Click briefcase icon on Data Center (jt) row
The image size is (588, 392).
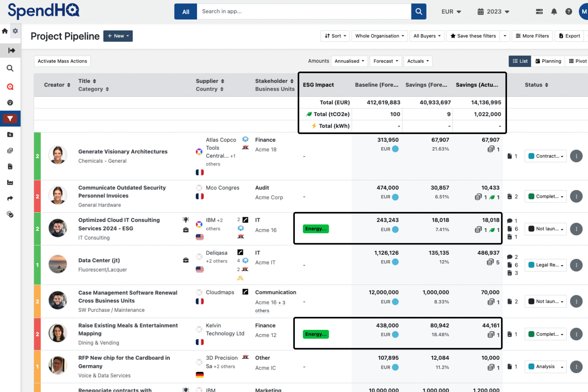(186, 260)
